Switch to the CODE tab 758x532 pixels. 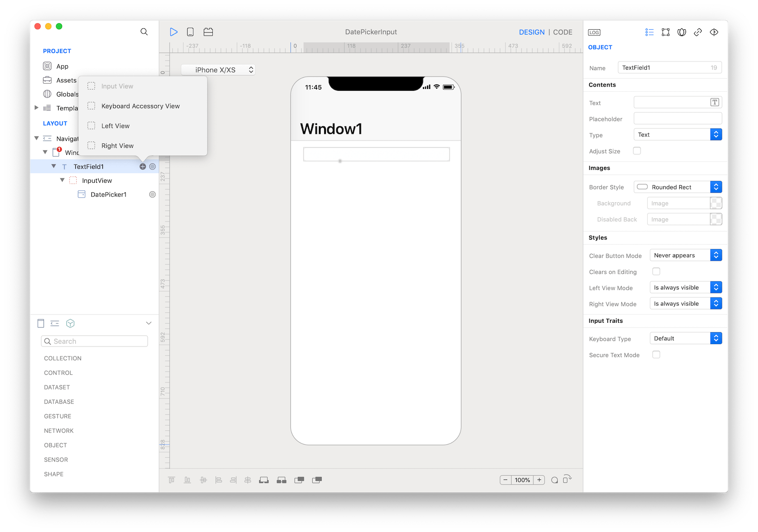pyautogui.click(x=562, y=32)
